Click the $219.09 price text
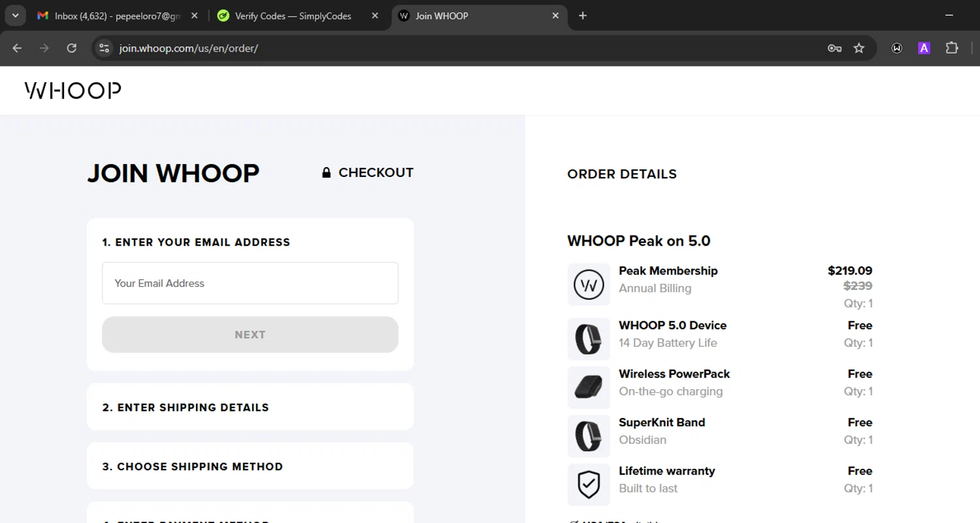This screenshot has width=980, height=523. click(x=850, y=270)
